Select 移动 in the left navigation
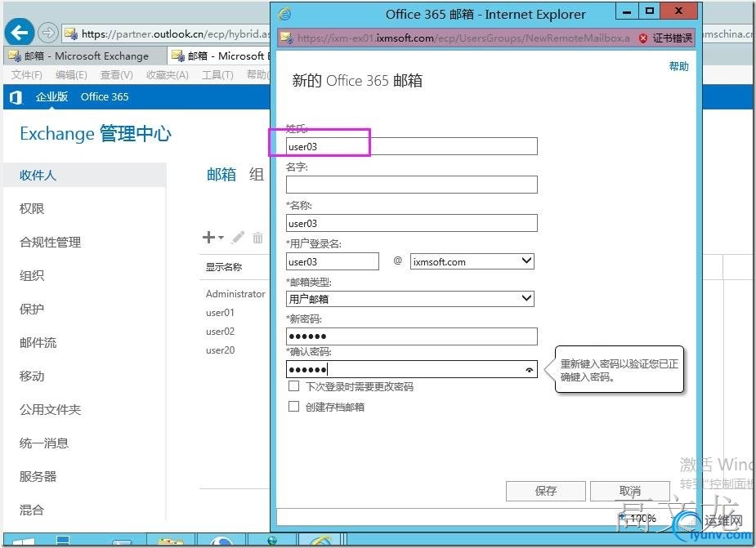The height and width of the screenshot is (548, 756). (32, 376)
